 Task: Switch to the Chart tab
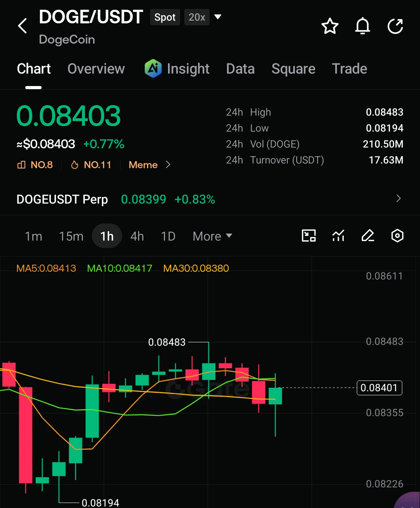pos(34,69)
